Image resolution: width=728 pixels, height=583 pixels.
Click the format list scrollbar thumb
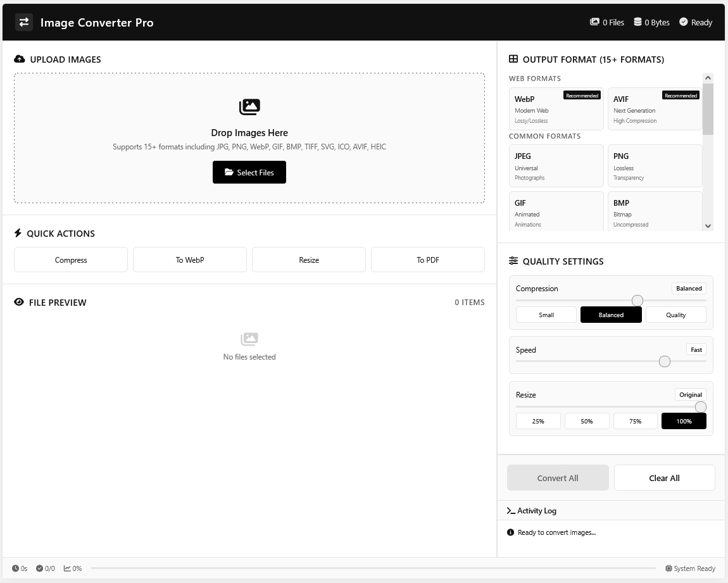[708, 109]
